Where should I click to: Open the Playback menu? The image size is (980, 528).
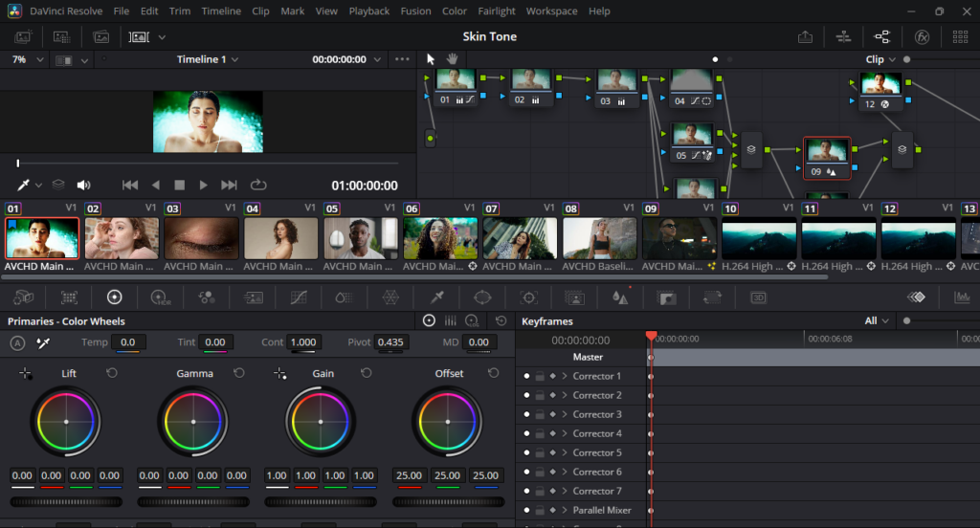tap(368, 11)
